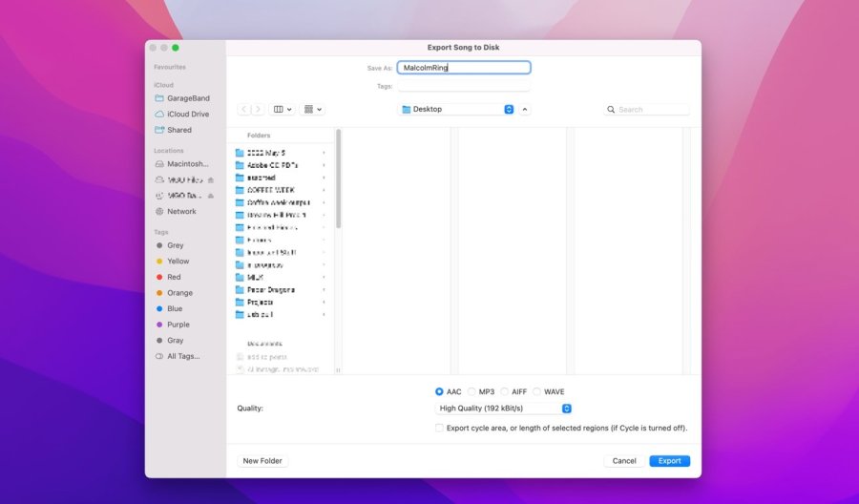This screenshot has width=859, height=504.
Task: Open the Quality High Quality dropdown
Action: click(503, 409)
